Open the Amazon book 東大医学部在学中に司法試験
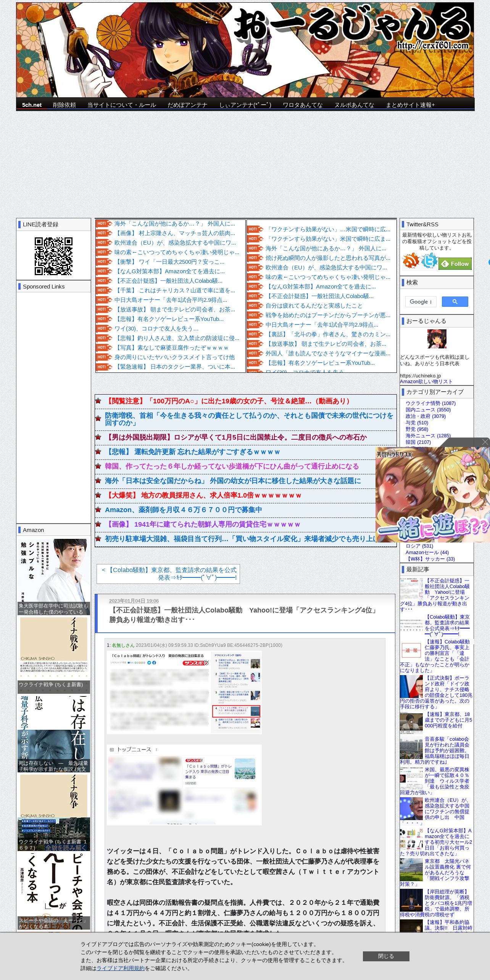 coord(53,577)
